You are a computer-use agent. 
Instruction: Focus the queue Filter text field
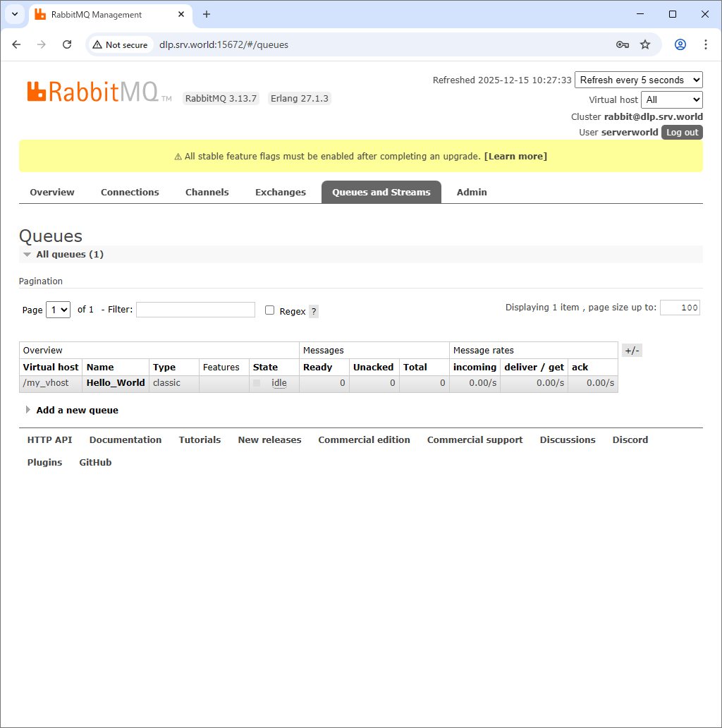195,310
